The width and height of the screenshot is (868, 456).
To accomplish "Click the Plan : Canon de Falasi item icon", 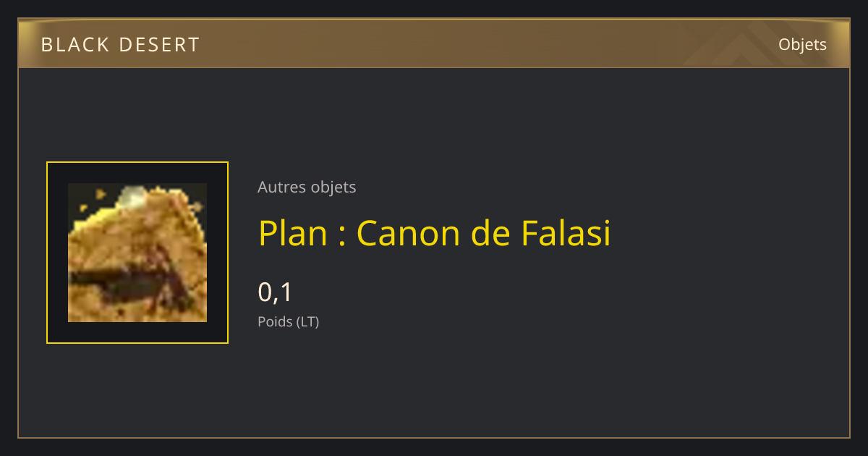I will tap(137, 253).
